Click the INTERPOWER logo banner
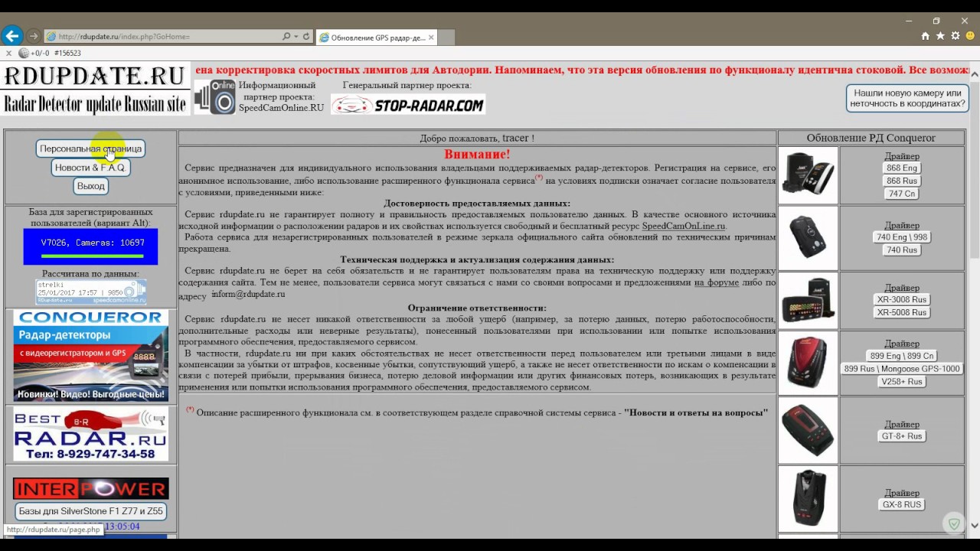The width and height of the screenshot is (980, 551). [x=90, y=488]
